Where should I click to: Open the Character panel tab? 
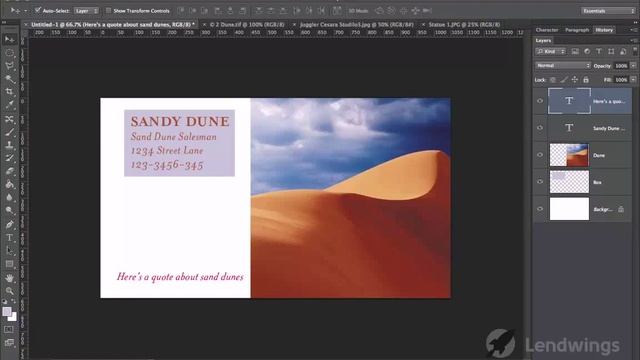pyautogui.click(x=547, y=30)
